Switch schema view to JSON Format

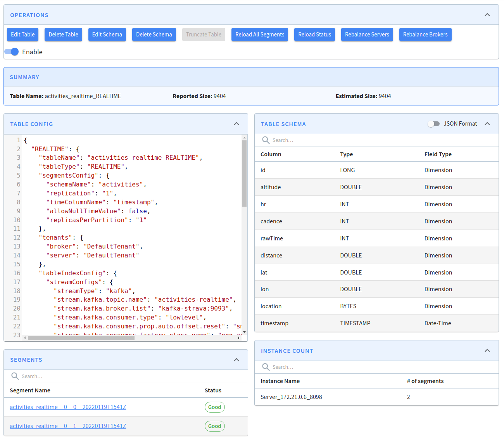click(x=434, y=123)
